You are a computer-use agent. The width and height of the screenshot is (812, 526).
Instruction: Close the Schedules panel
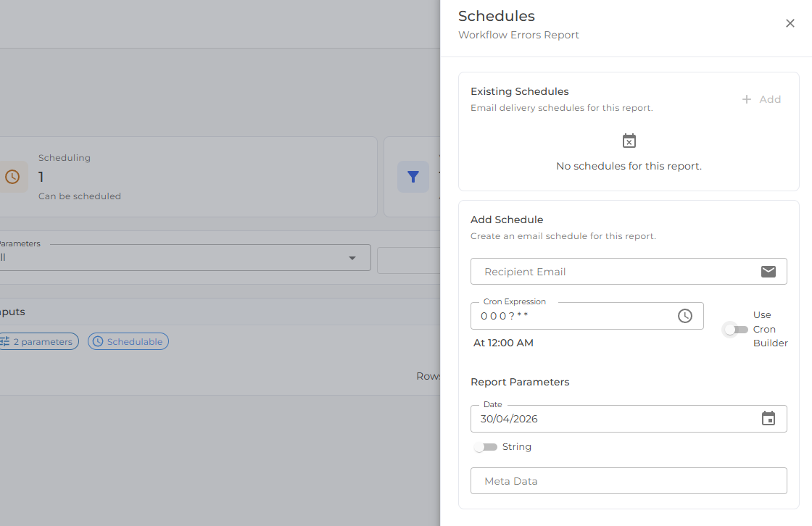[790, 23]
